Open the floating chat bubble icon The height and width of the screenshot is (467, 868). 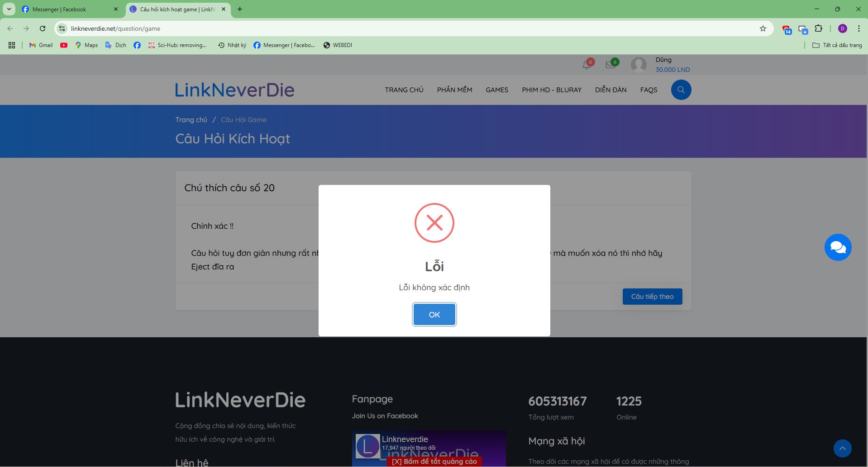point(838,247)
